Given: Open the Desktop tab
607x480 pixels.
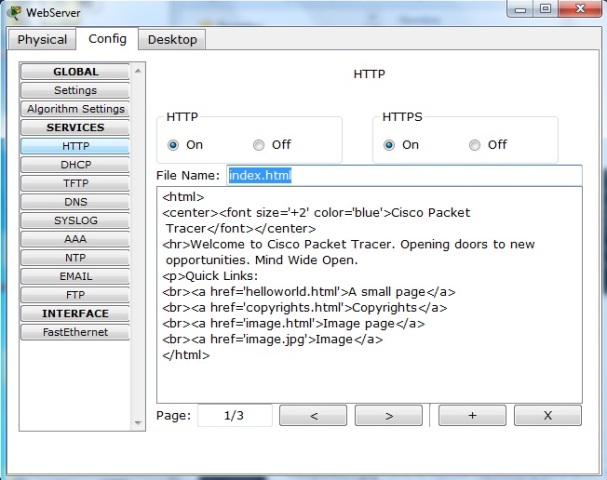Looking at the screenshot, I should [x=172, y=39].
